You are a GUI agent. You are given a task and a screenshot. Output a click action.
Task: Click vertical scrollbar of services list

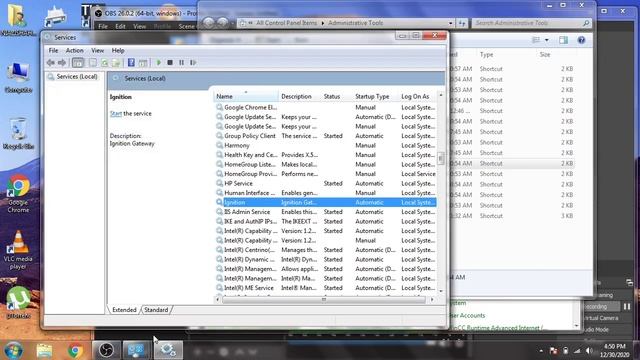441,158
